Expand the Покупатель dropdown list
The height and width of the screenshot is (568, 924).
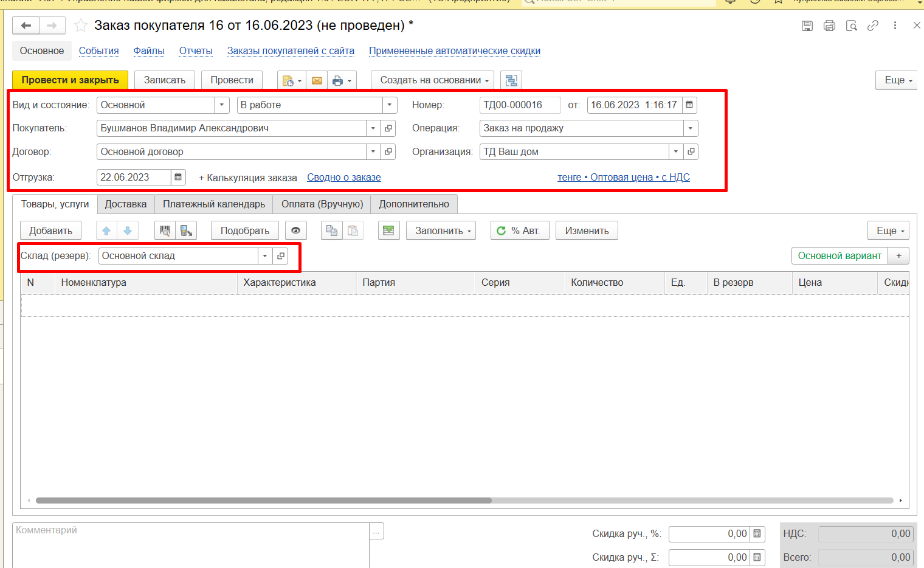[373, 128]
